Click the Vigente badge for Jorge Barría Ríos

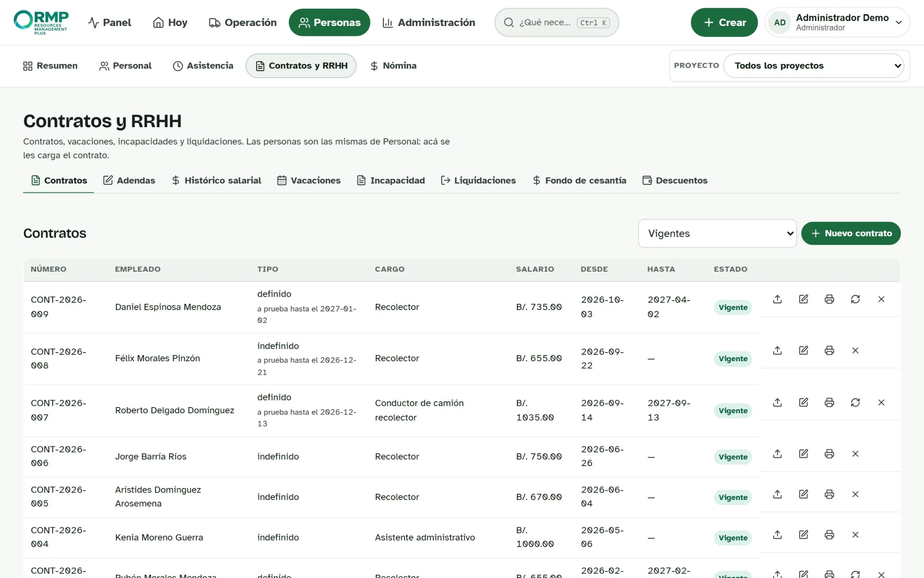click(733, 457)
